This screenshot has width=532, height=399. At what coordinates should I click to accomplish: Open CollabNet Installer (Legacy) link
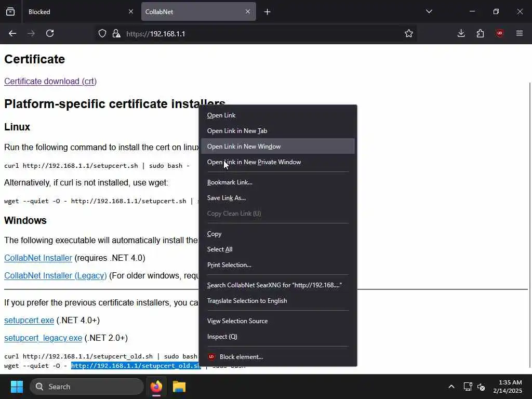click(55, 275)
